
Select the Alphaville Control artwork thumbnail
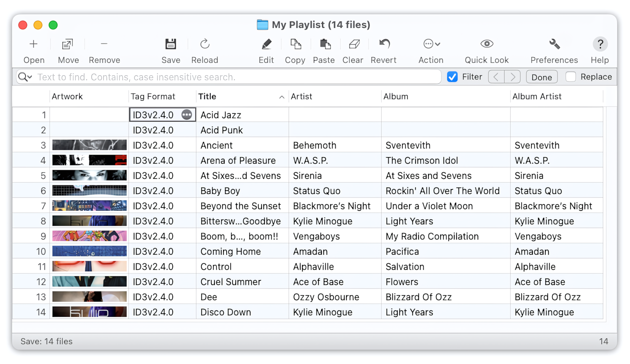click(x=89, y=266)
